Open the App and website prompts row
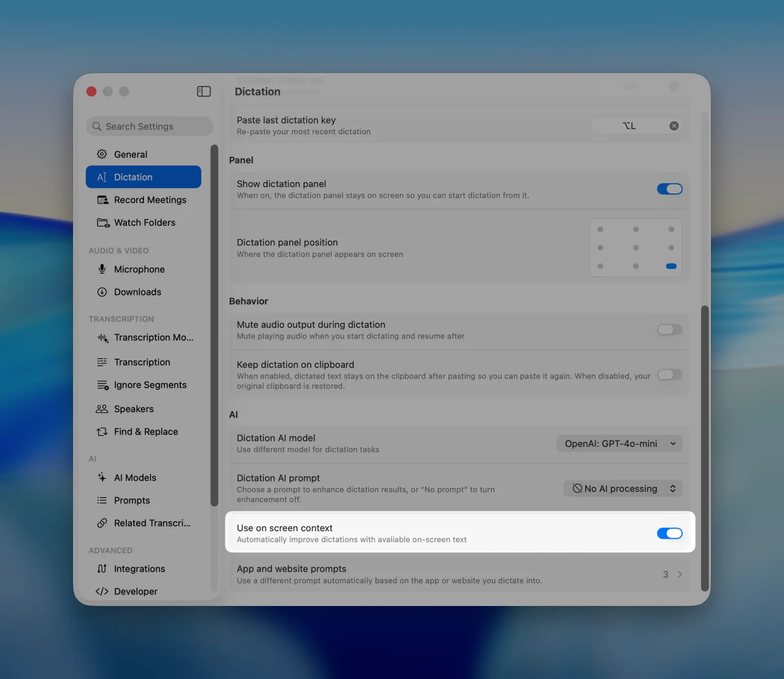Image resolution: width=784 pixels, height=679 pixels. 459,574
